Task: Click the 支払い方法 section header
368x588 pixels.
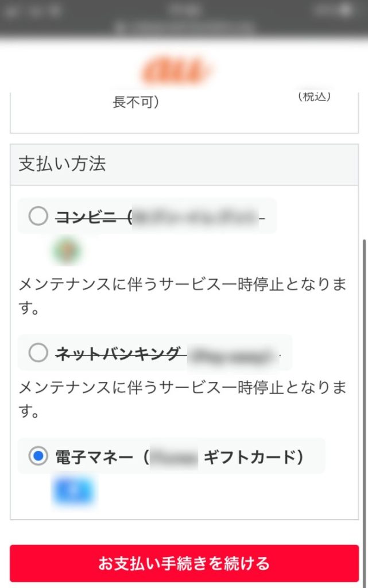Action: (x=63, y=164)
